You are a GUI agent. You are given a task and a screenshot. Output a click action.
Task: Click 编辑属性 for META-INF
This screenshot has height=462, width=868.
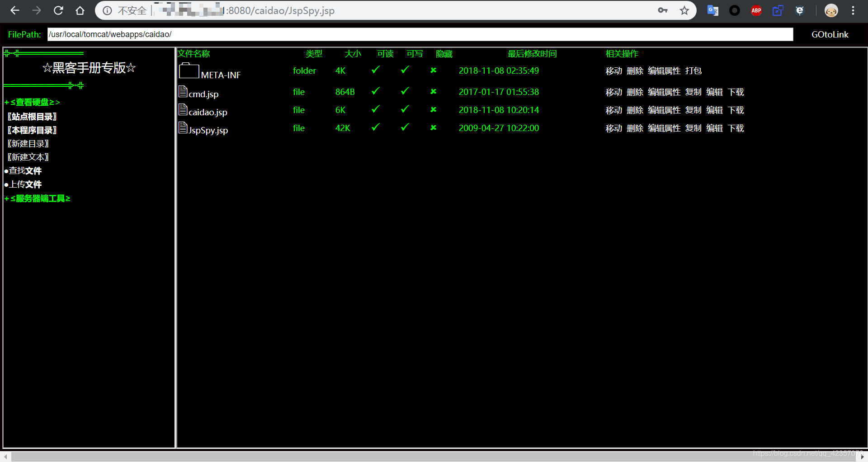click(x=664, y=71)
